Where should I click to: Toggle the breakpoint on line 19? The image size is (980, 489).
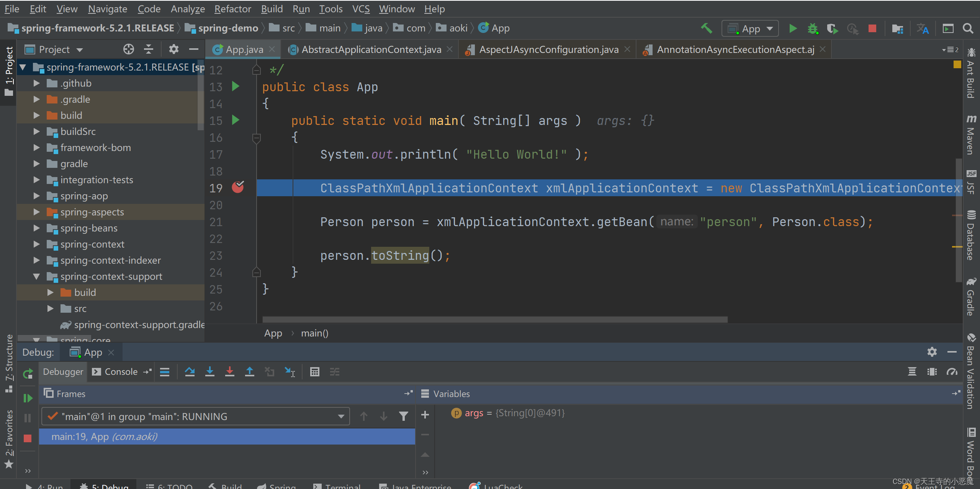tap(238, 187)
